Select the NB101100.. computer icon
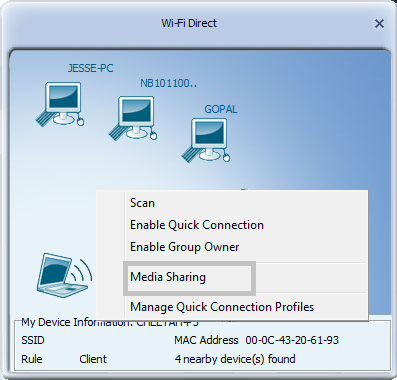Viewport: 397px width, 380px height. (133, 118)
